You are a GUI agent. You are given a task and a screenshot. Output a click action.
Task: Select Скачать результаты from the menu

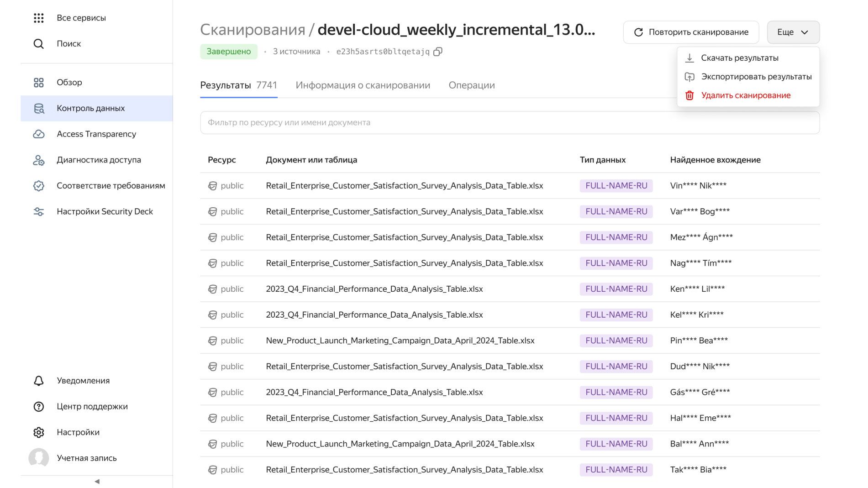(739, 58)
